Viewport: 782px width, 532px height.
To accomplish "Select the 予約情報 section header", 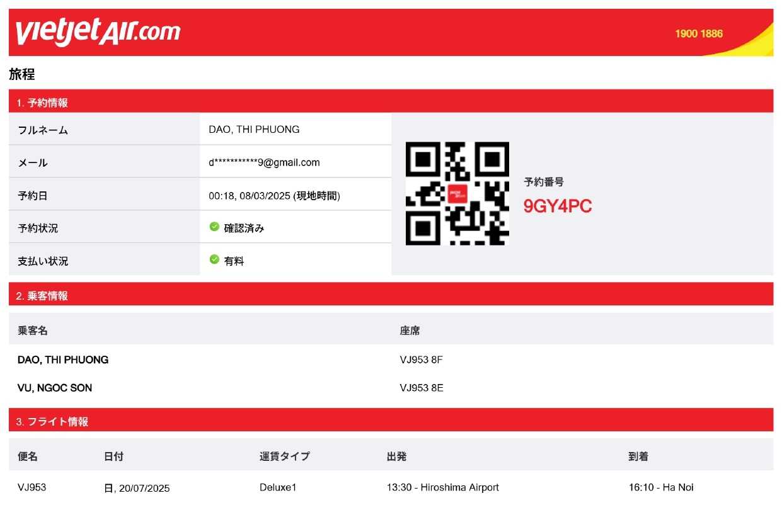I will pos(391,102).
